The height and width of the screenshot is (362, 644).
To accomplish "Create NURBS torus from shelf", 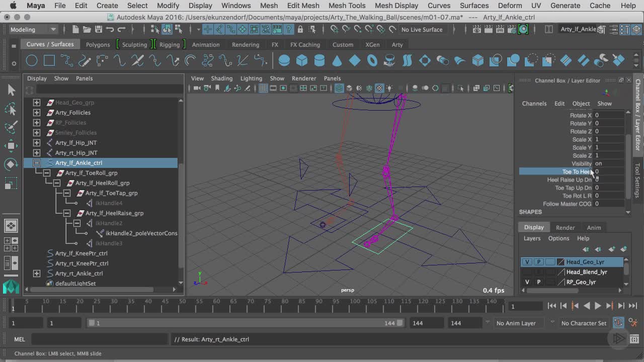I will coord(372,61).
